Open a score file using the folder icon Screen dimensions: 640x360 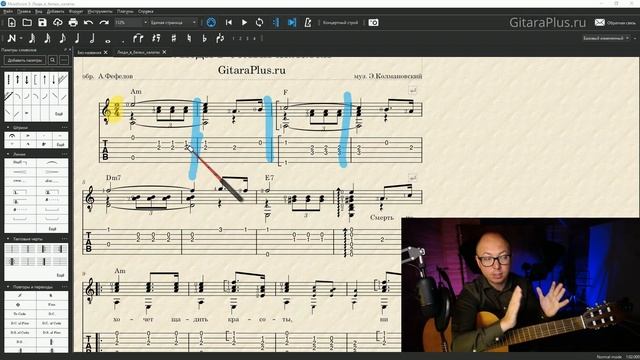27,22
